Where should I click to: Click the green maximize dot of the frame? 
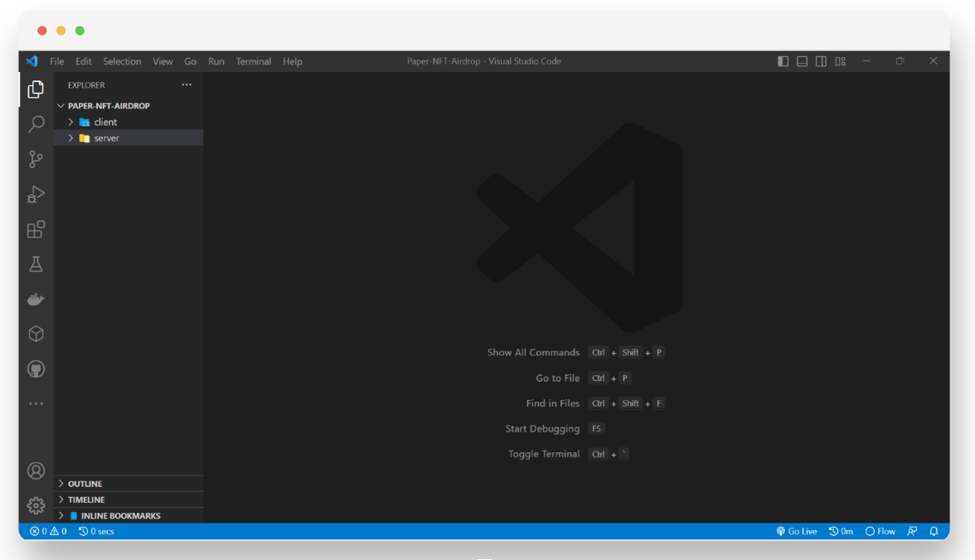tap(80, 31)
